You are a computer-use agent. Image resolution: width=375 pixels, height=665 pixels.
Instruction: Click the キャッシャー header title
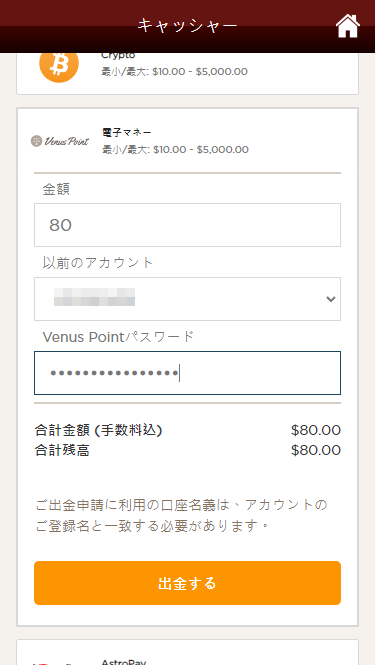tap(188, 25)
